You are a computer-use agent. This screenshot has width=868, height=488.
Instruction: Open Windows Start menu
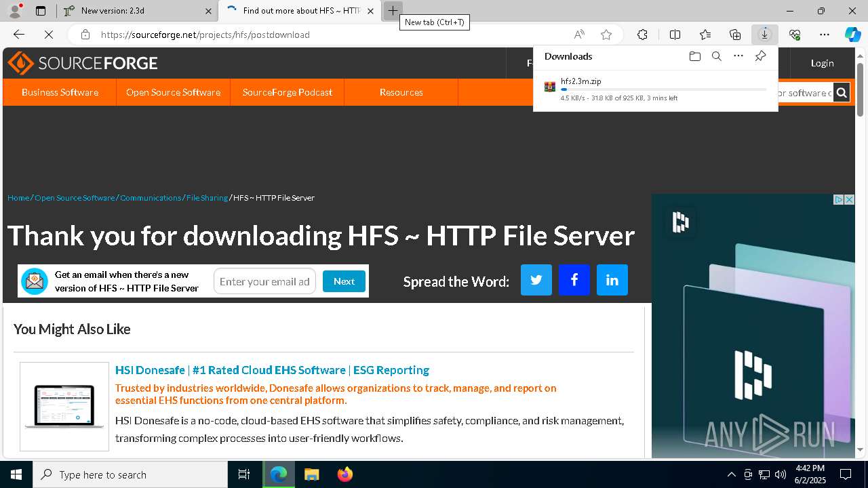16,474
